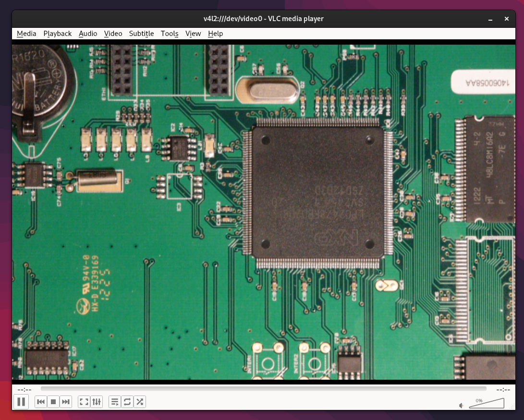
Task: Skip to the next media item
Action: [66, 402]
